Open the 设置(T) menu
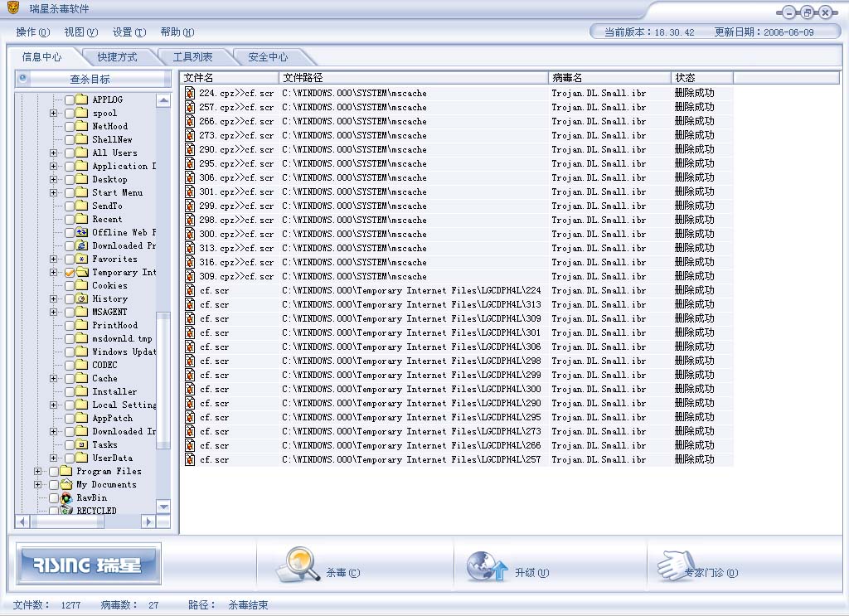 pos(129,32)
